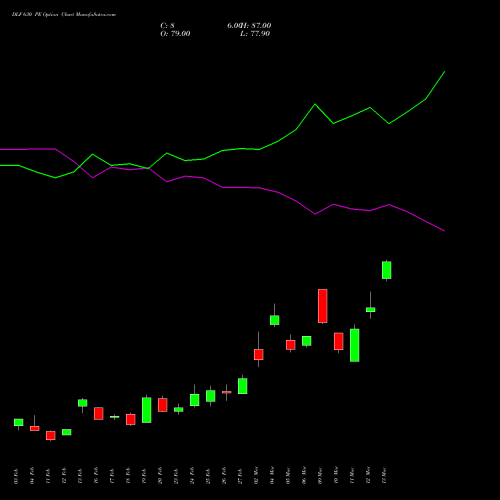Click the chart title text at top left
The height and width of the screenshot is (500, 500).
[64, 15]
